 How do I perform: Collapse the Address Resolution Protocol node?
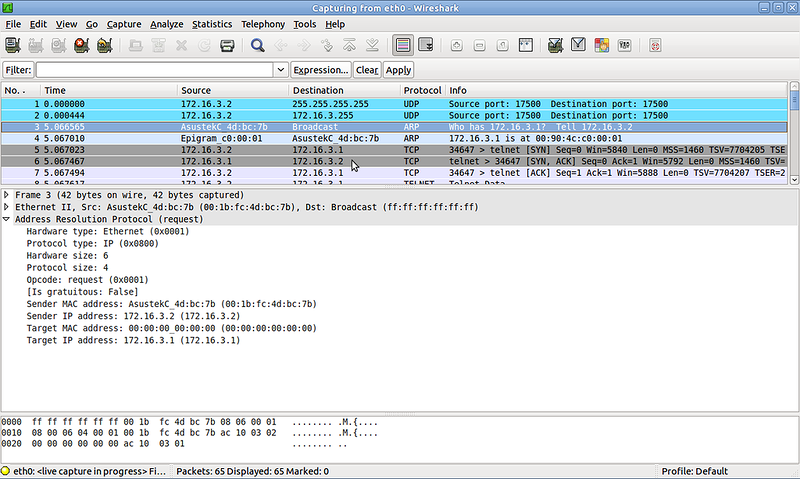[6, 219]
